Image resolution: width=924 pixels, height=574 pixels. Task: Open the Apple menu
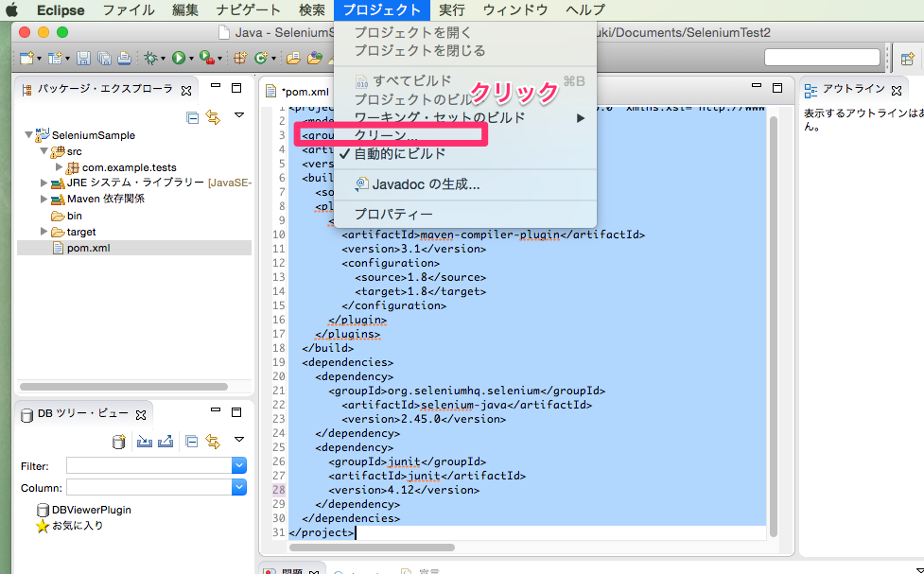[x=11, y=9]
